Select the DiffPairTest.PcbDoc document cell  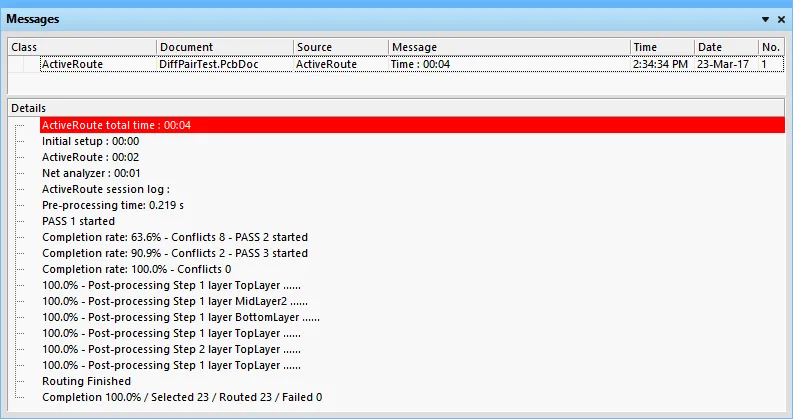click(225, 64)
